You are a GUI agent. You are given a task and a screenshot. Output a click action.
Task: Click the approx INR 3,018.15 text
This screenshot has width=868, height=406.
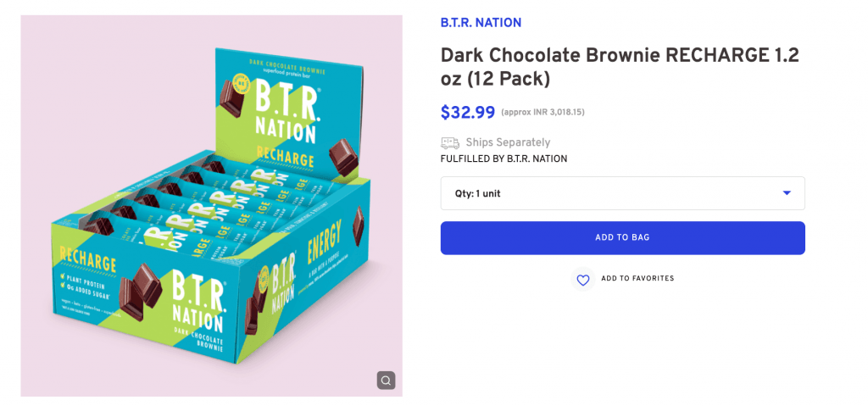[x=542, y=113]
